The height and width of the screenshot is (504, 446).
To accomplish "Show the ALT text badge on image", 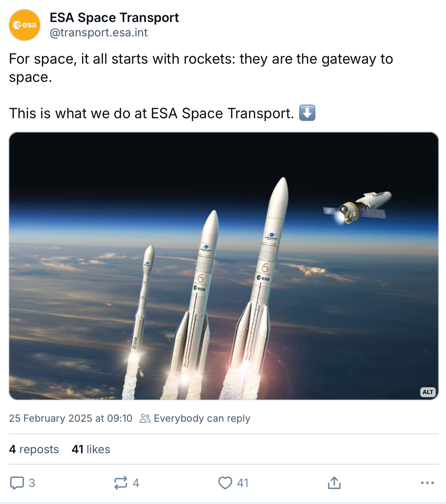I will click(428, 392).
